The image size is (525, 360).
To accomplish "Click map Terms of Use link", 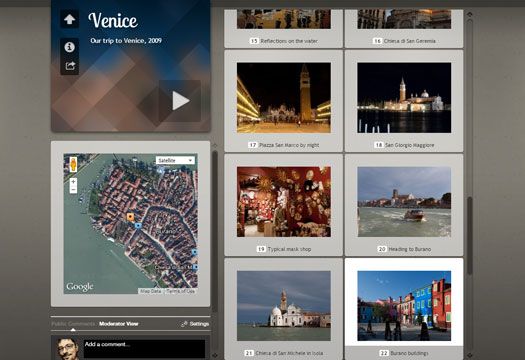I will point(180,291).
